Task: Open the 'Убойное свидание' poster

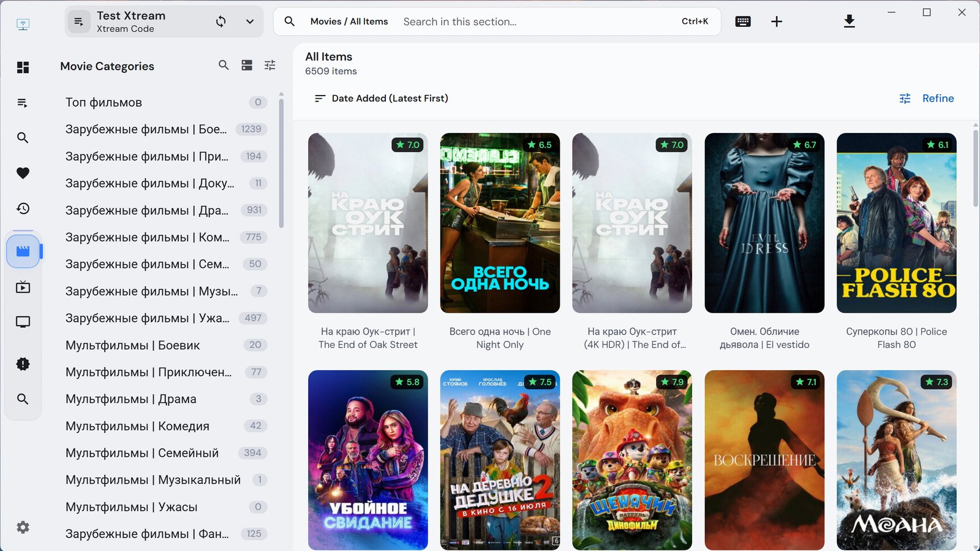Action: pyautogui.click(x=368, y=460)
